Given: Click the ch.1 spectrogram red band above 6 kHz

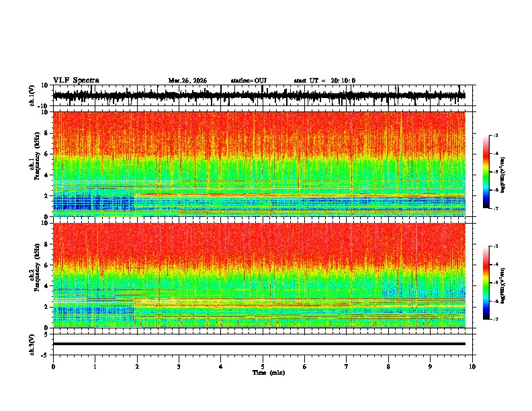Looking at the screenshot, I should (259, 133).
